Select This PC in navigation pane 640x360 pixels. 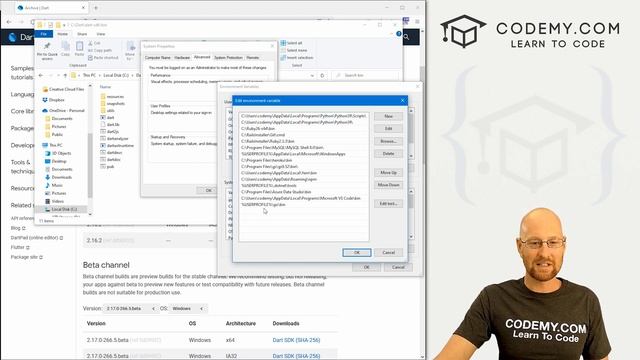click(x=52, y=145)
